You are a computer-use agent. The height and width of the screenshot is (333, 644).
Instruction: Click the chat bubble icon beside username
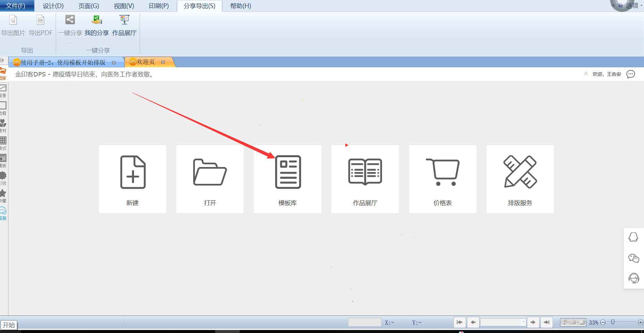tap(631, 74)
